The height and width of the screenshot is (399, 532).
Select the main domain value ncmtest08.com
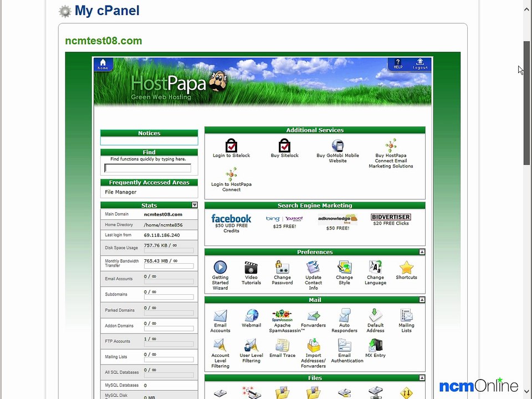click(x=163, y=214)
